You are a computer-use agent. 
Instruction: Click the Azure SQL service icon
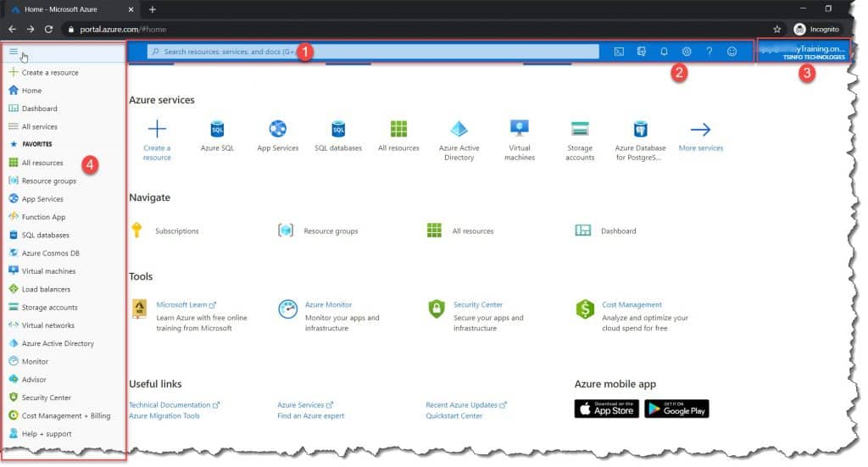[x=217, y=129]
